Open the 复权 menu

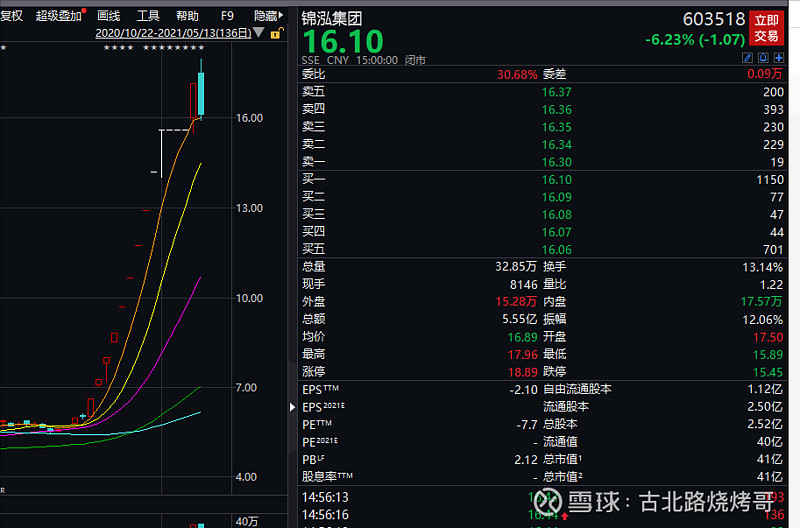[x=11, y=16]
